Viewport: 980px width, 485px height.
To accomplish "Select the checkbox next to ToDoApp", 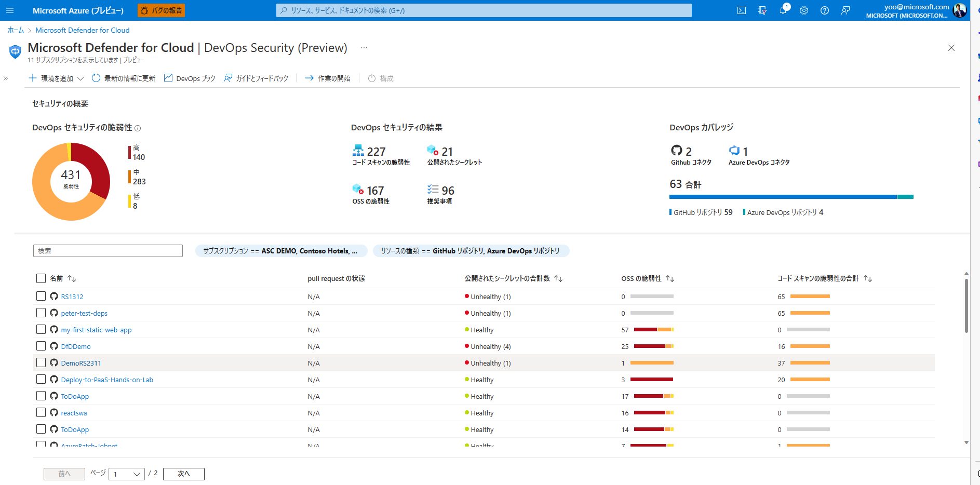I will pyautogui.click(x=41, y=396).
